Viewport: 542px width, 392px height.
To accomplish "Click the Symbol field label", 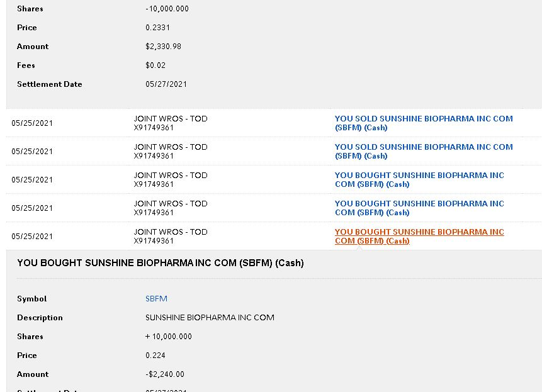I will pyautogui.click(x=31, y=299).
